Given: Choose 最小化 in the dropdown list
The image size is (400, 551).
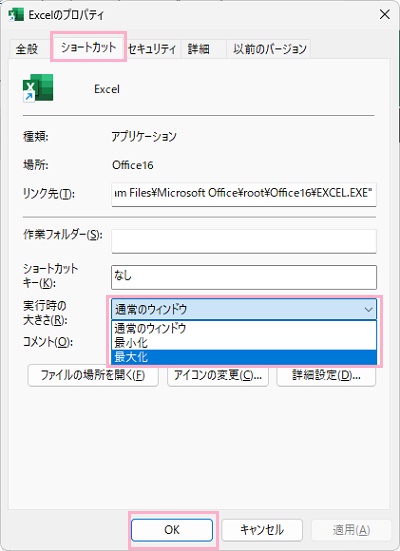Looking at the screenshot, I should pyautogui.click(x=244, y=343).
